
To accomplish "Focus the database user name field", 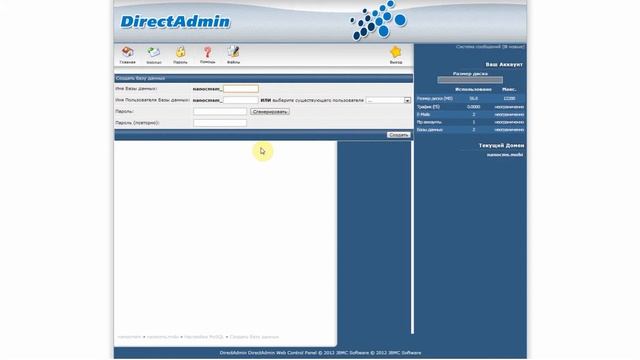I will 240,100.
